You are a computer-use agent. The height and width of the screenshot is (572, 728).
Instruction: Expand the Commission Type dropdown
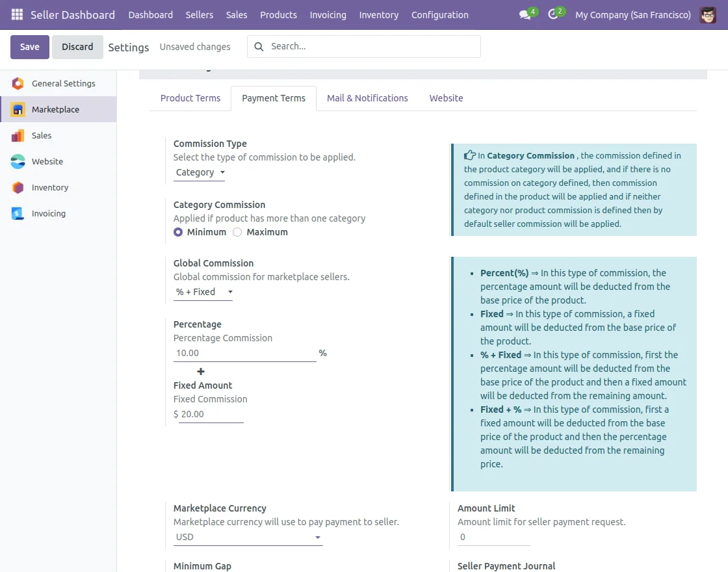[x=200, y=173]
